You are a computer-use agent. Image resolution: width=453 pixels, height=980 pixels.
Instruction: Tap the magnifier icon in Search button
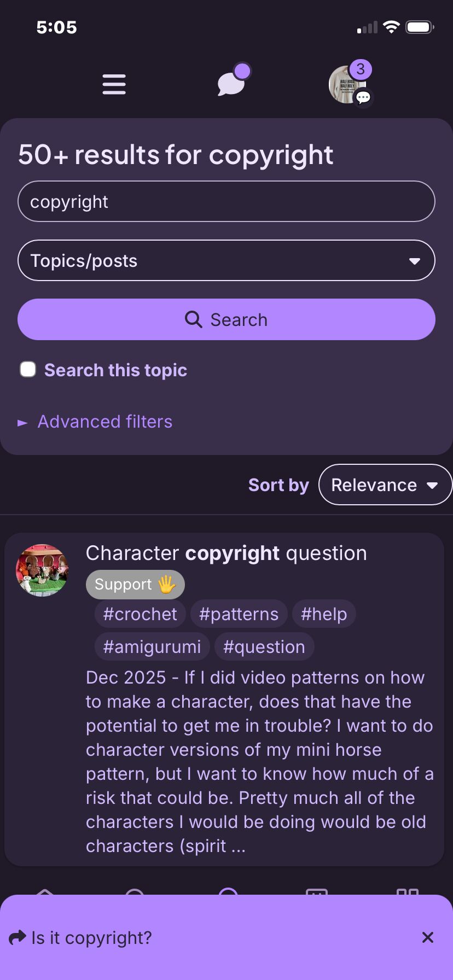pos(193,319)
